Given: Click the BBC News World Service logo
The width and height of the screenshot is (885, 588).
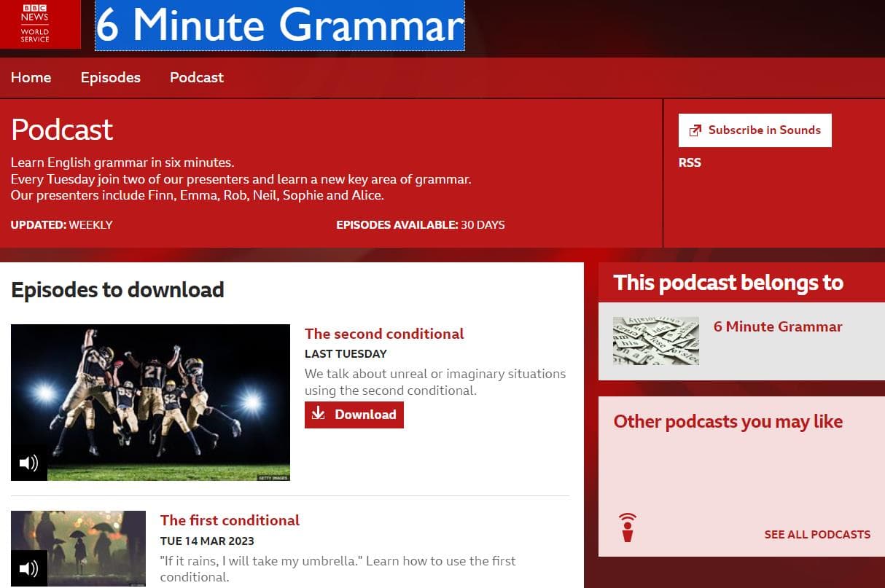Looking at the screenshot, I should pos(40,24).
